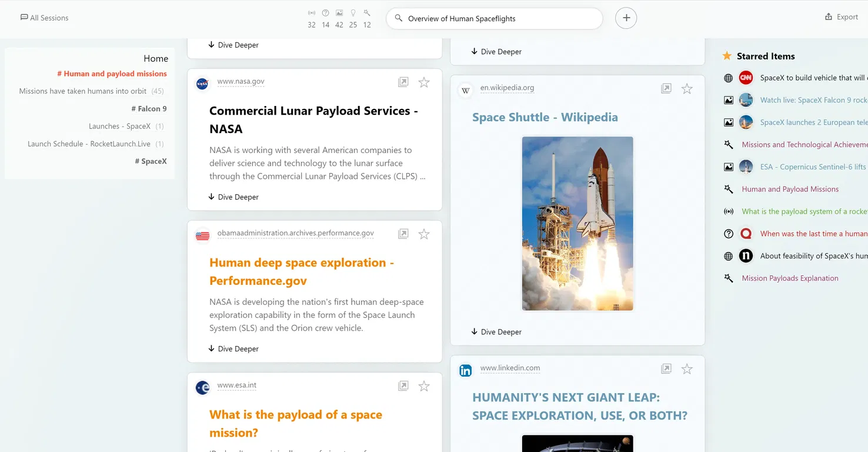The image size is (868, 452).
Task: Open Launch Schedule - RocketLaunch.Live entry
Action: (95, 144)
